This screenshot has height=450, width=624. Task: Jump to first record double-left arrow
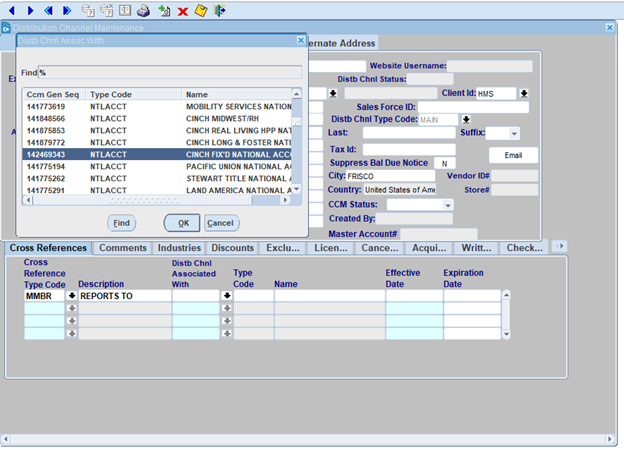pos(49,11)
